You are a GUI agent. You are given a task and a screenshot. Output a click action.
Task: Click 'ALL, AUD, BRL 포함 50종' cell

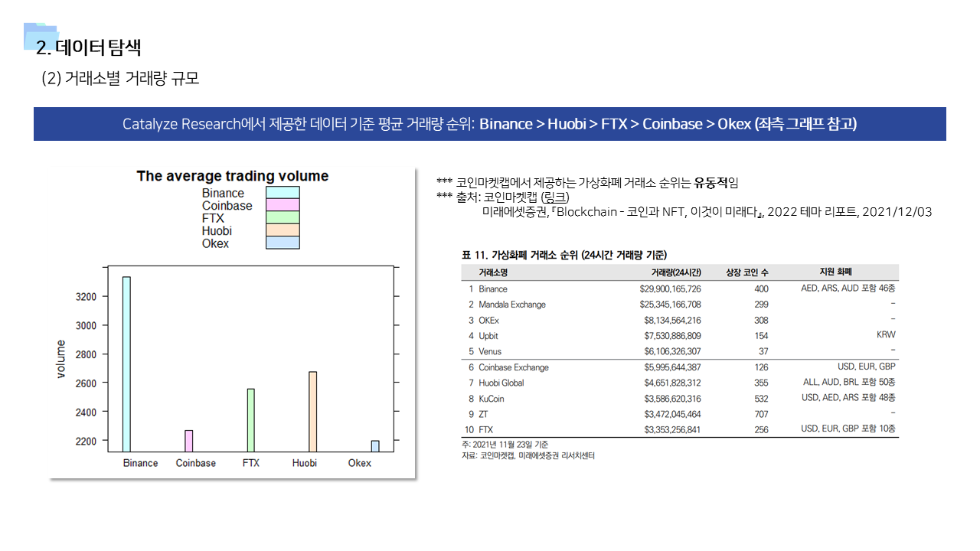[850, 382]
